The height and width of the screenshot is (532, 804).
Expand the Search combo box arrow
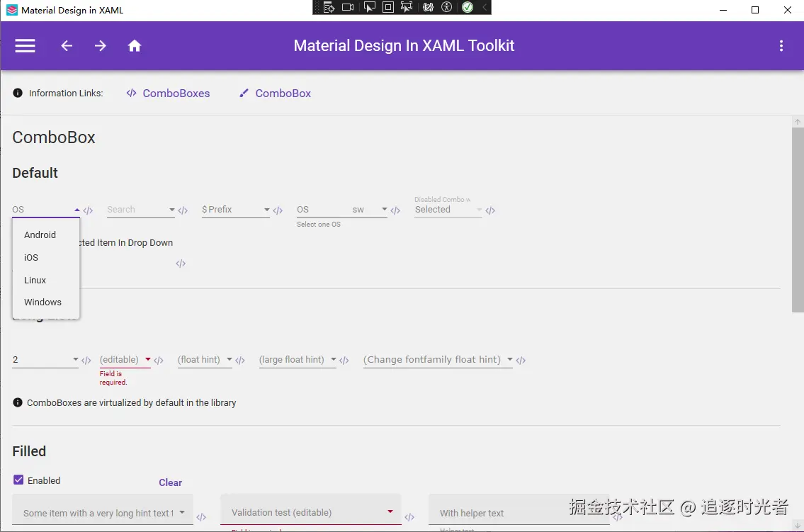171,210
